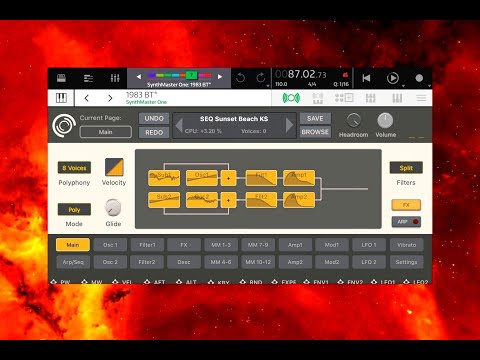Viewport: 480px width, 360px height.
Task: Select the green instrument view icon
Action: click(291, 98)
